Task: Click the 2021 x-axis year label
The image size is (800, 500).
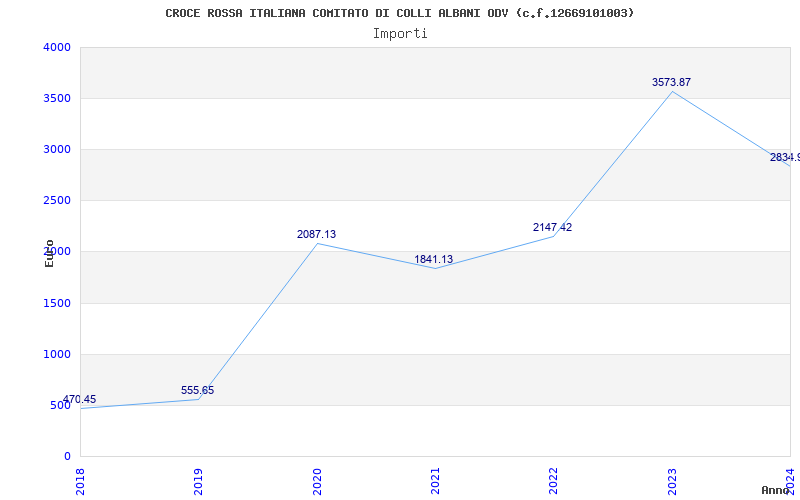Action: coord(435,481)
